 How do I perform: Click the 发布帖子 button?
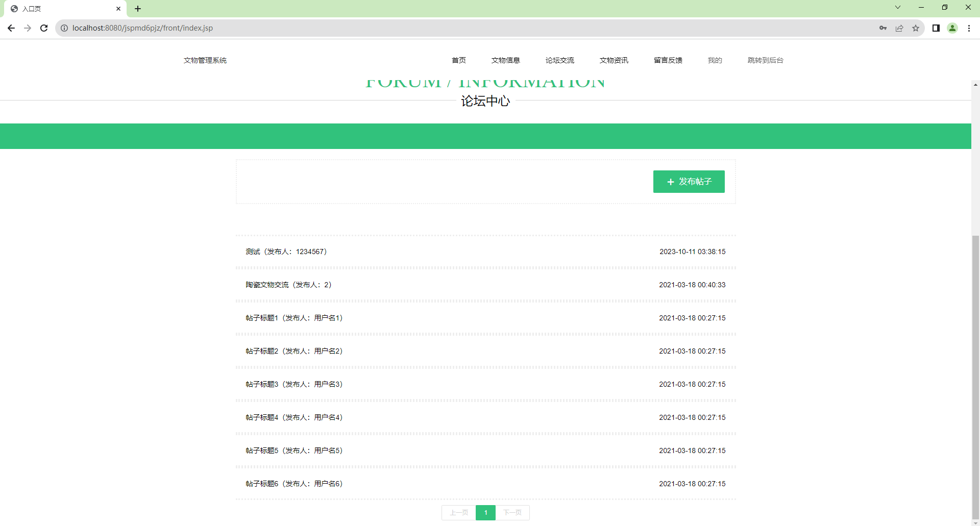point(689,181)
